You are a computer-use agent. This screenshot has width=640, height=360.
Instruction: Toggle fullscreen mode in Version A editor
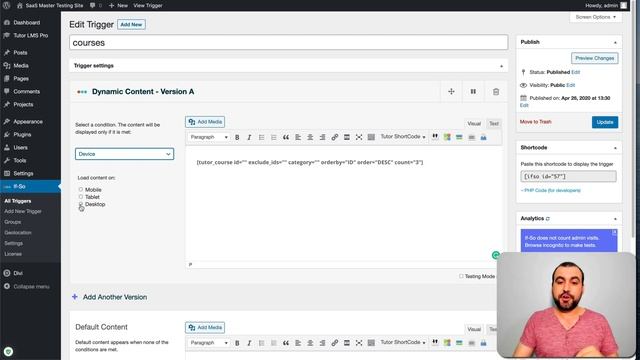(359, 137)
